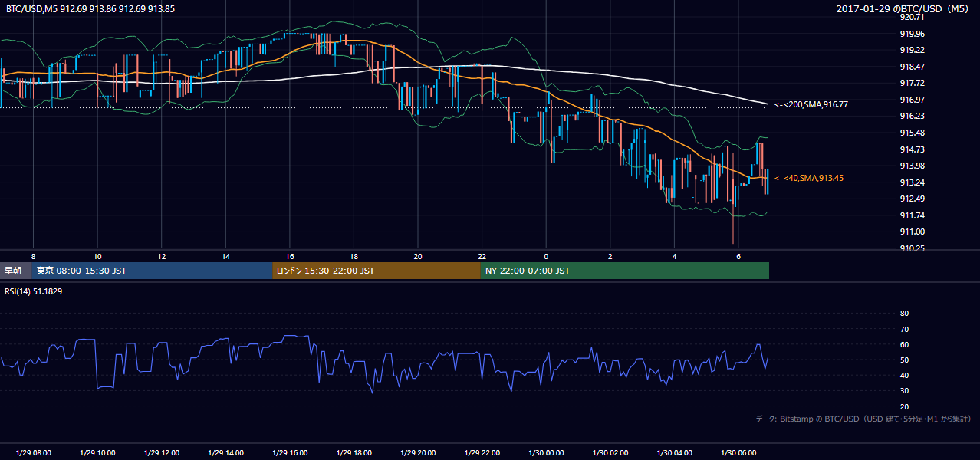Viewport: 980px width, 460px height.
Task: Click the hour 18 tick under the price chart
Action: [x=354, y=256]
